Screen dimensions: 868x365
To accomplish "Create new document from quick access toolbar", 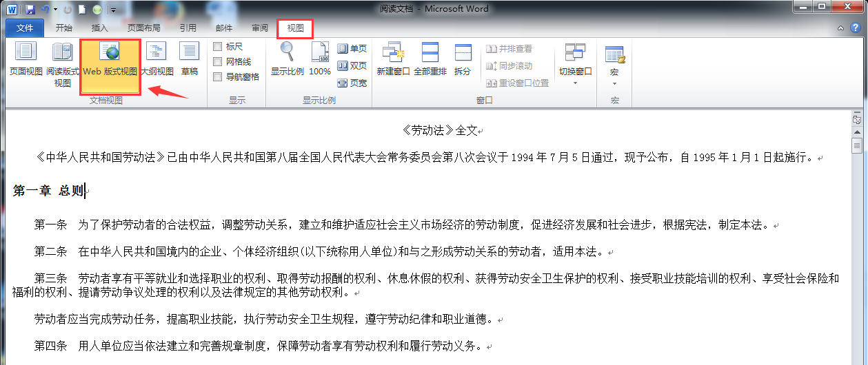I will 82,10.
